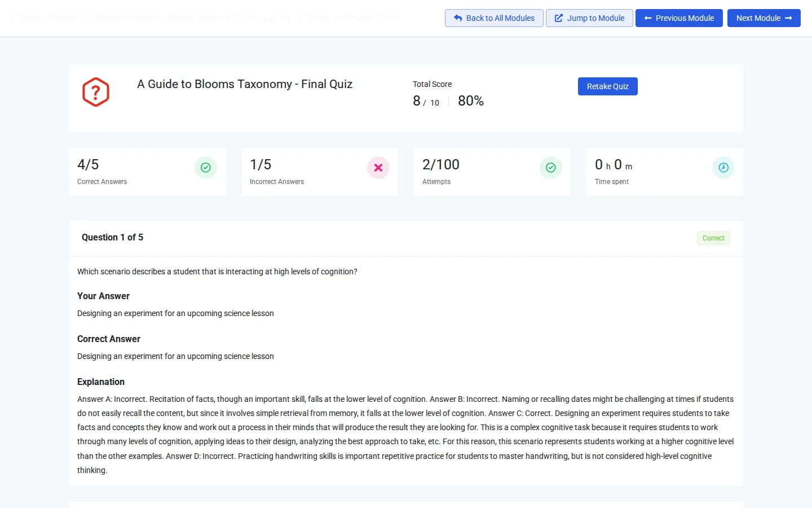The width and height of the screenshot is (812, 508).
Task: Click the 'Correct Answers' label
Action: pos(102,182)
